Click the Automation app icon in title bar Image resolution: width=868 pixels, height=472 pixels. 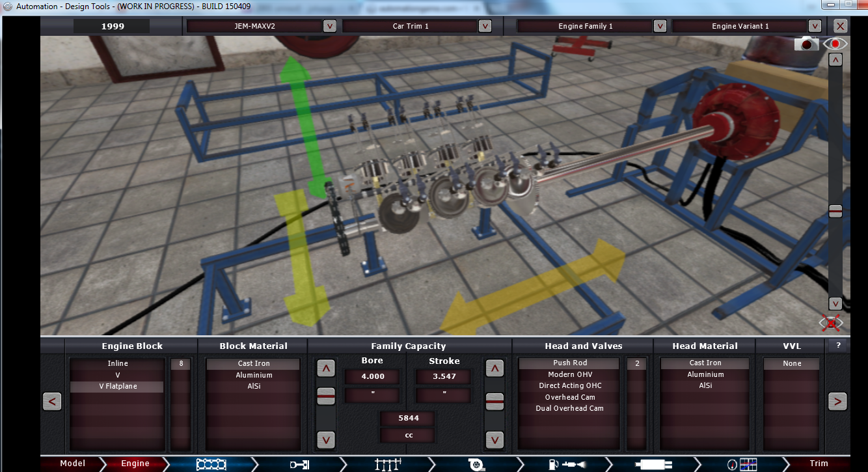(8, 7)
